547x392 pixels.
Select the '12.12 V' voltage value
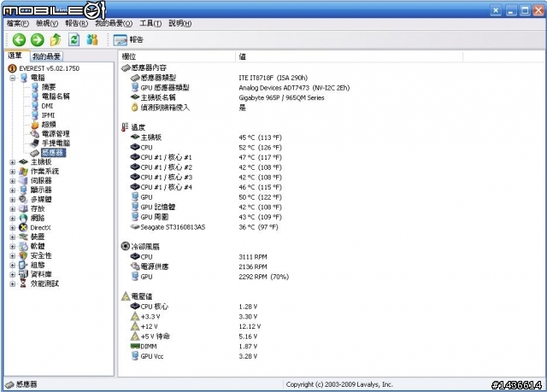click(x=250, y=326)
